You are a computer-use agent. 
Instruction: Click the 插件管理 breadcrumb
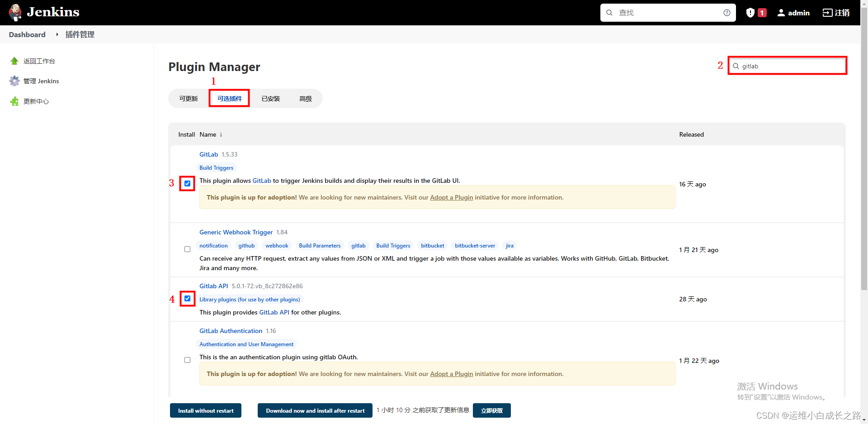(x=80, y=34)
